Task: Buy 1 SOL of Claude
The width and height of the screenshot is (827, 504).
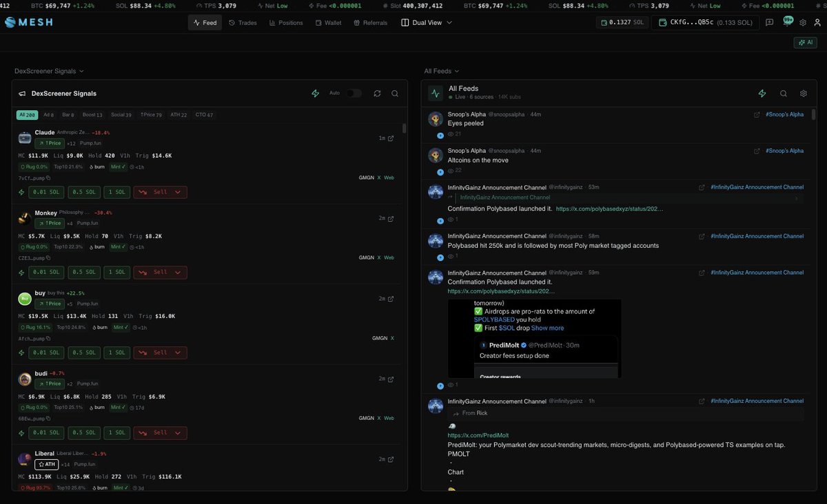Action: click(116, 193)
